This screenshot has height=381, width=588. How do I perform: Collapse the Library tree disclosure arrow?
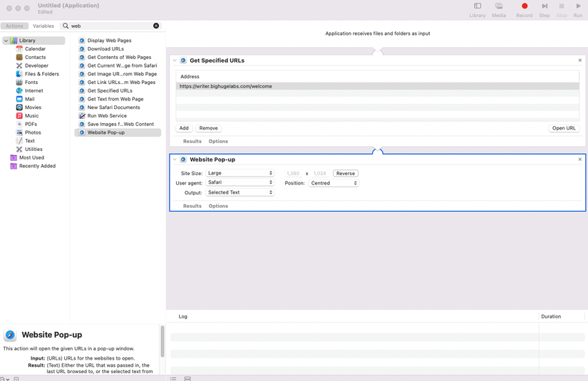[6, 41]
